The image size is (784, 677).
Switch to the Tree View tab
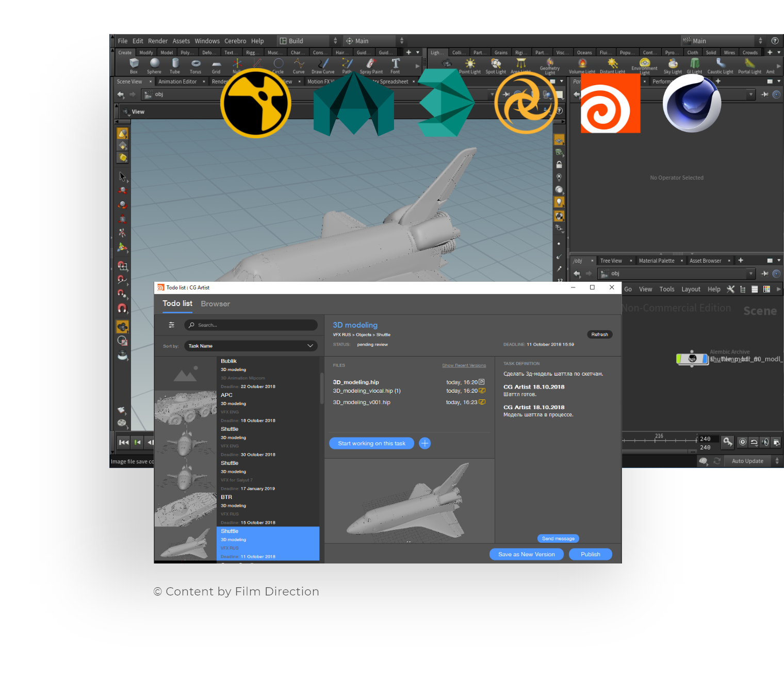pyautogui.click(x=611, y=261)
